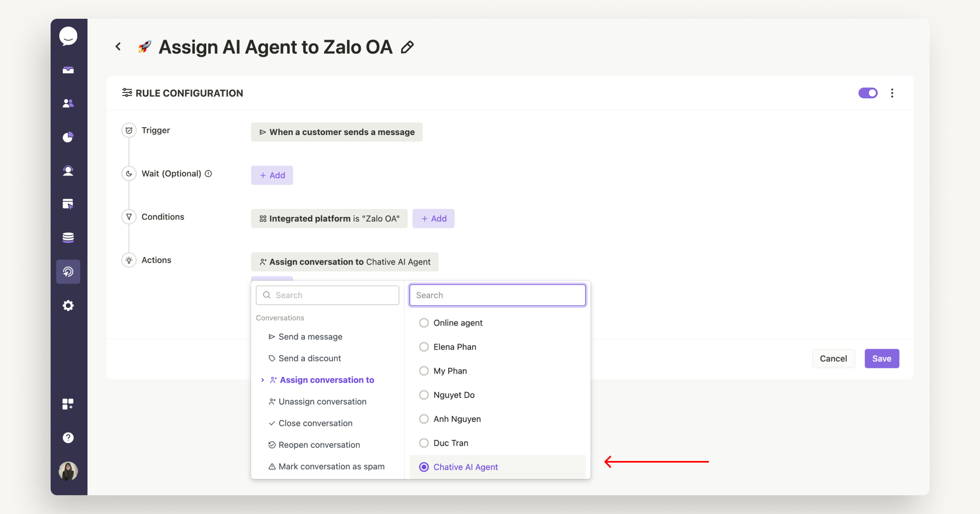The width and height of the screenshot is (980, 514).
Task: Click the automation/rules icon in sidebar
Action: click(69, 271)
